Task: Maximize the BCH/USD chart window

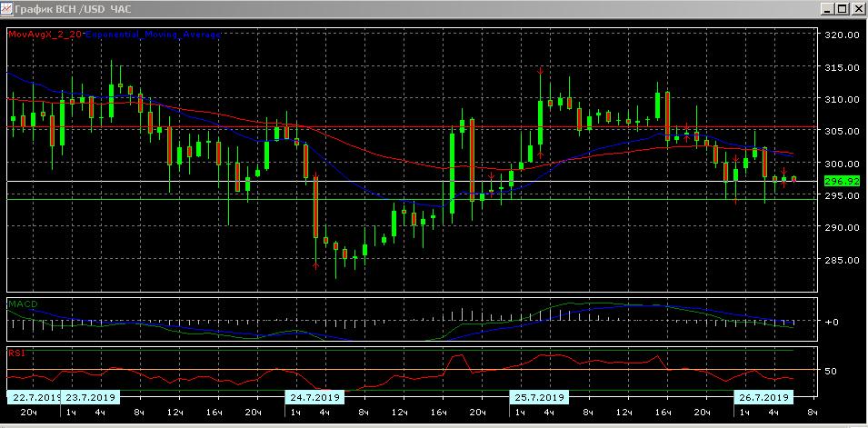Action: pyautogui.click(x=843, y=8)
